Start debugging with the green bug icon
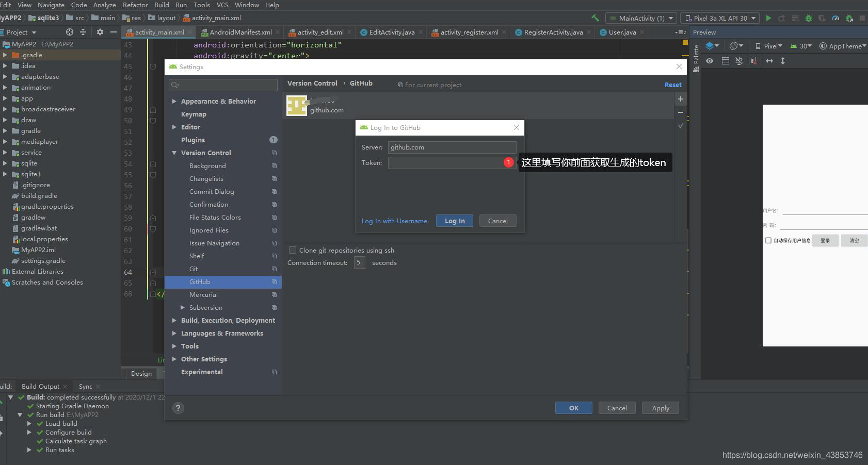The image size is (868, 465). pyautogui.click(x=809, y=18)
